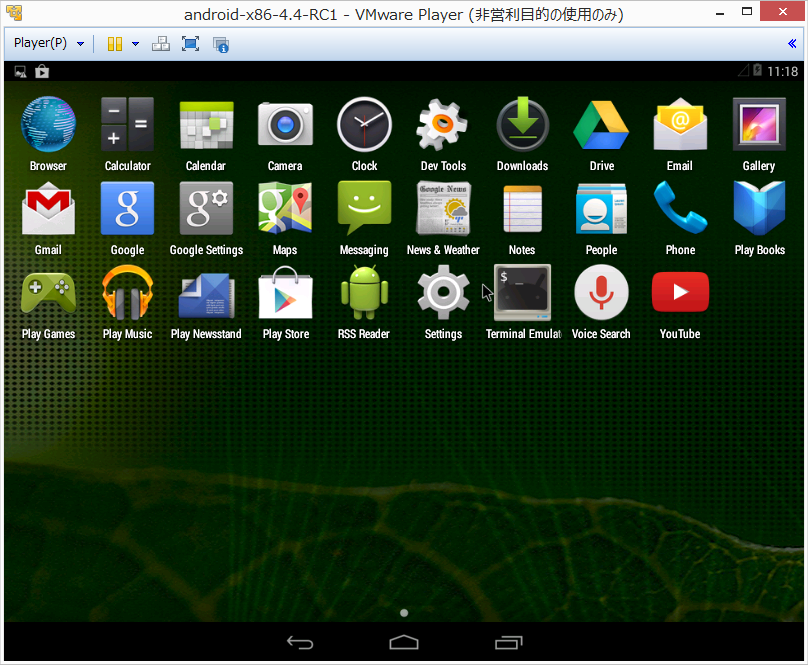Click the picture notification icon in status bar
808x665 pixels.
(21, 72)
